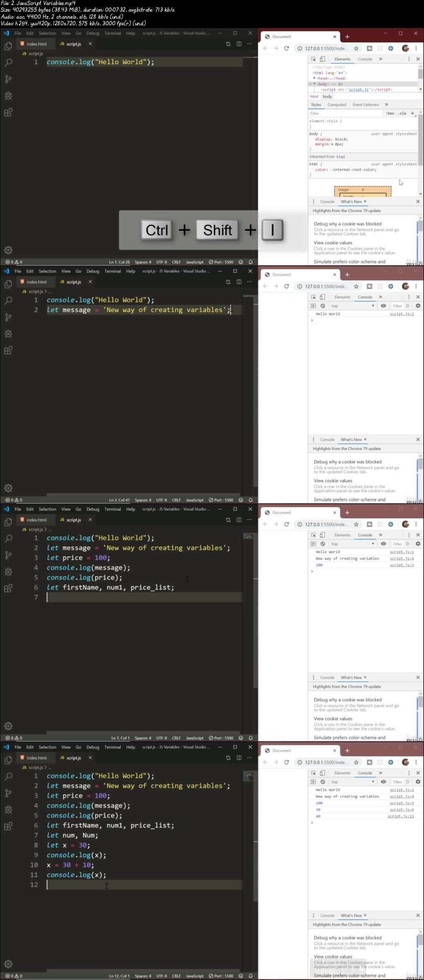Click Search icon in the twelve-line code frame

[x=8, y=776]
